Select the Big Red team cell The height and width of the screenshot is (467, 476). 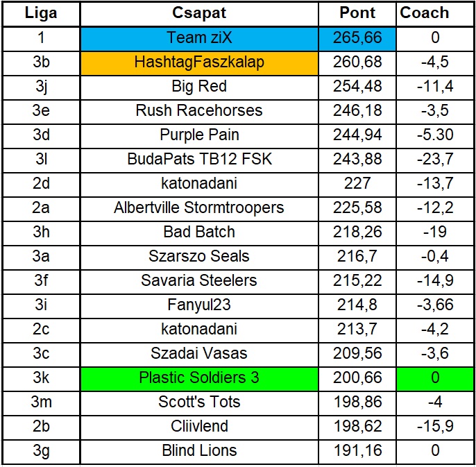pos(199,86)
